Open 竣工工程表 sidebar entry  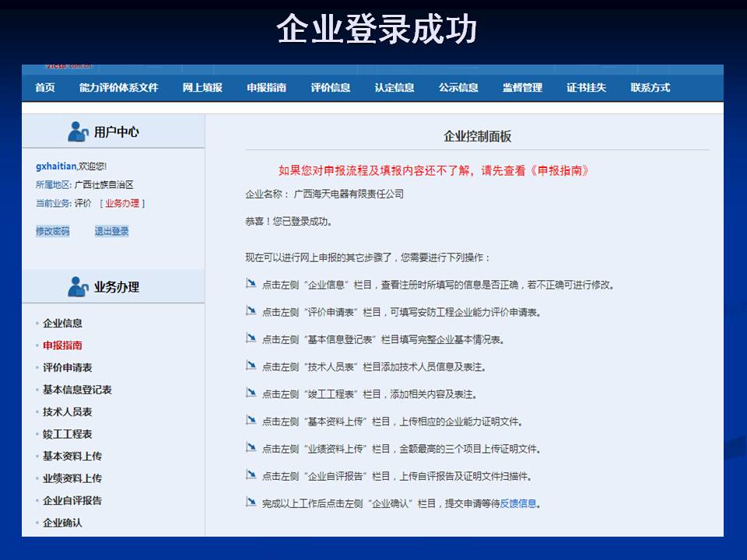coord(67,434)
